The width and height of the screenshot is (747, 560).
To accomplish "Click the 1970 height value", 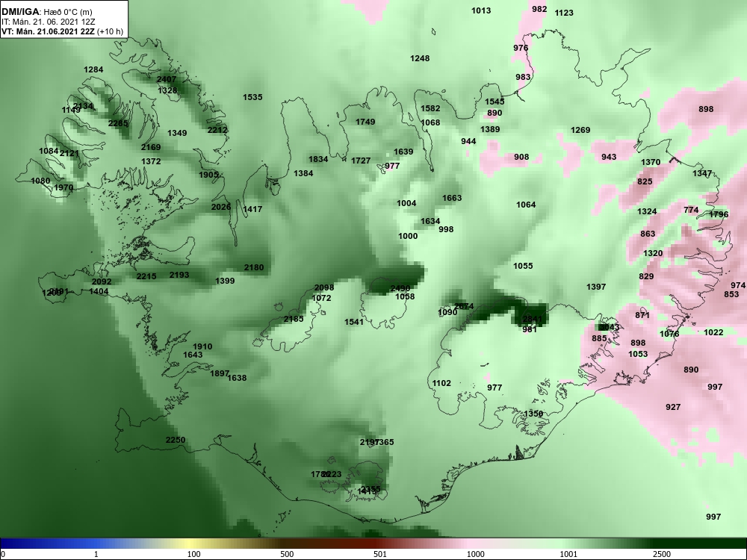I will (x=63, y=187).
